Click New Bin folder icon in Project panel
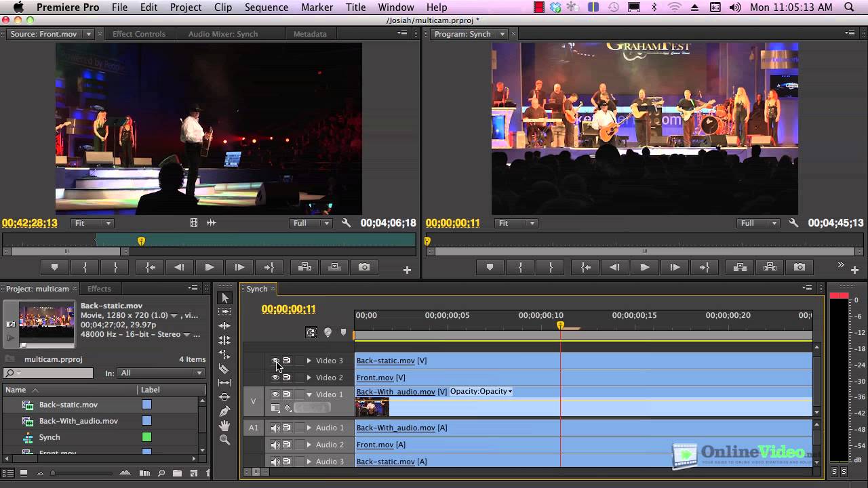 point(177,473)
